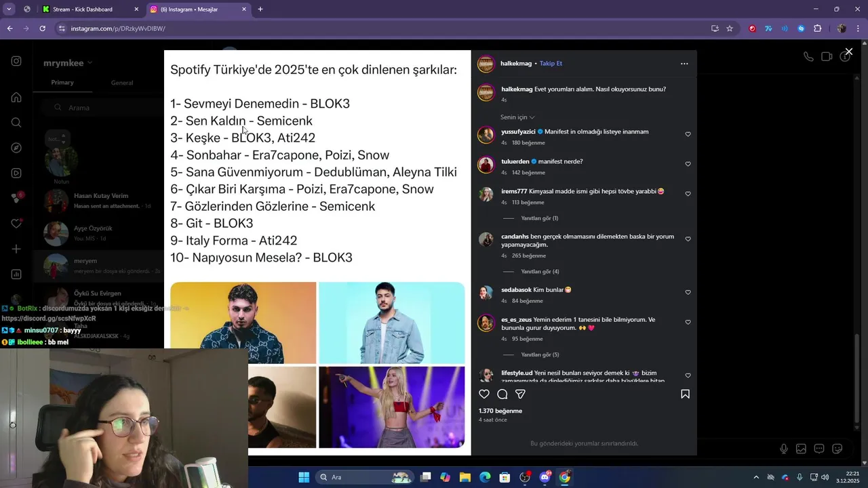This screenshot has width=868, height=488.
Task: Like candanhs's comment
Action: tap(688, 239)
